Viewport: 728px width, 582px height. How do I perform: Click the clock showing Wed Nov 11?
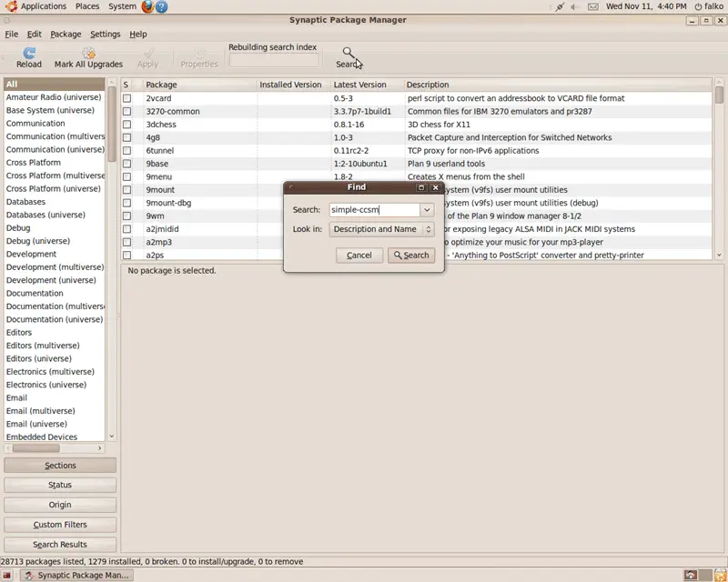pyautogui.click(x=646, y=6)
